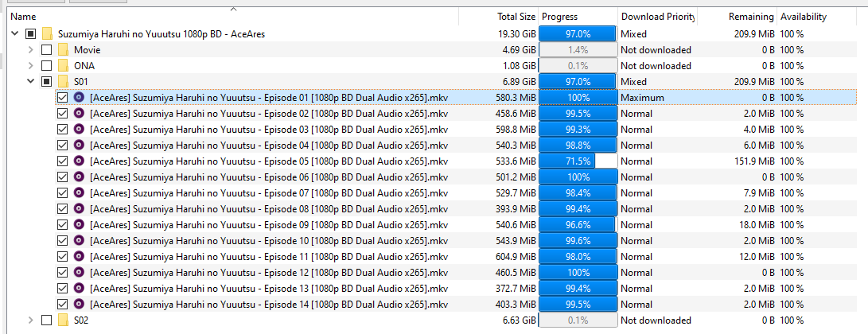Screen dimensions: 868x334
Task: Click Episode 05 progress bar at 71.5%
Action: [x=578, y=161]
